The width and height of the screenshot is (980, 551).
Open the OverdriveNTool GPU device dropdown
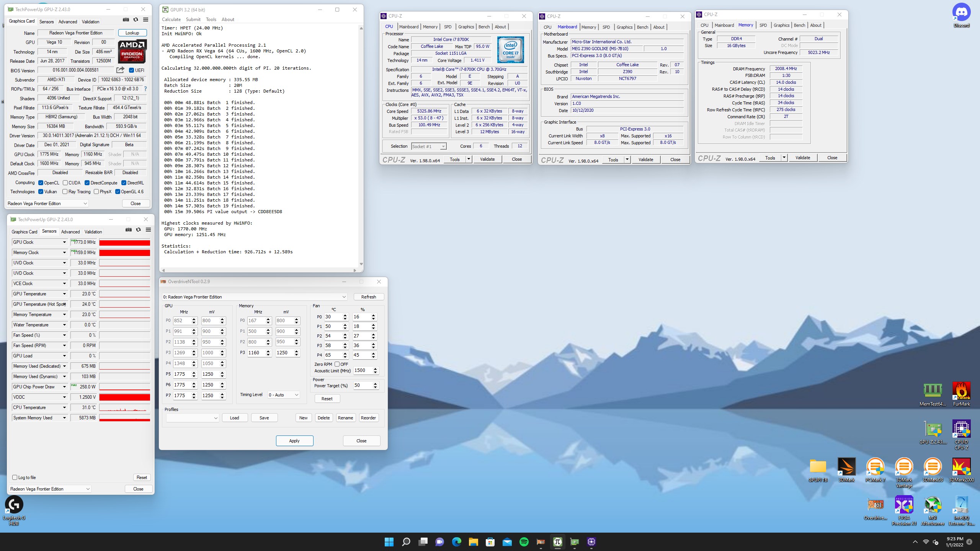click(255, 297)
